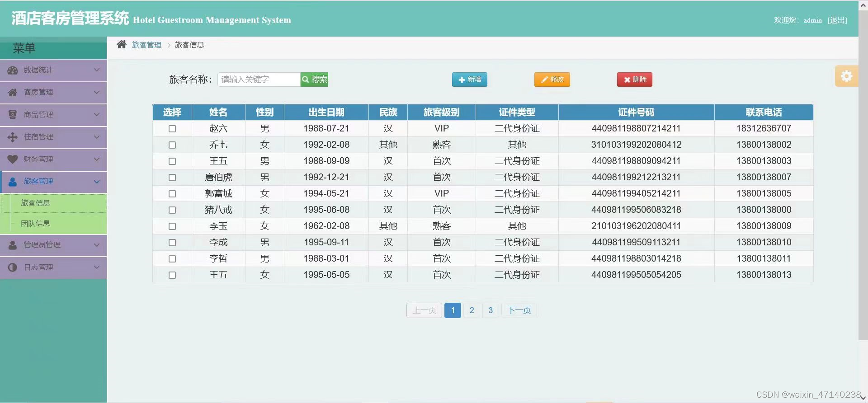This screenshot has height=403, width=868.
Task: Open the 客房管理 menu label
Action: click(x=38, y=92)
